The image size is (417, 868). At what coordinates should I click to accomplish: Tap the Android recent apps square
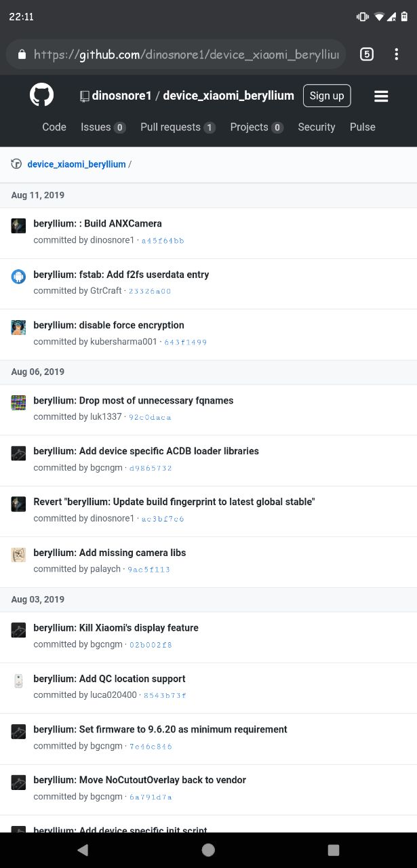click(333, 850)
